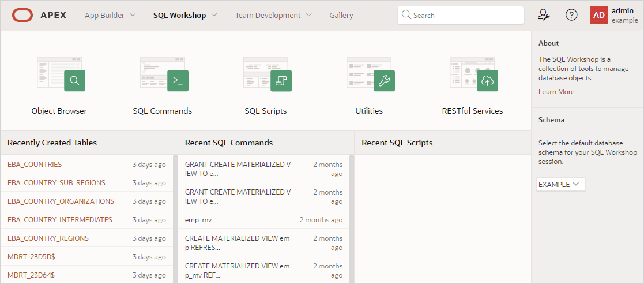Go to SQL Workshop
644x284 pixels.
coord(179,15)
